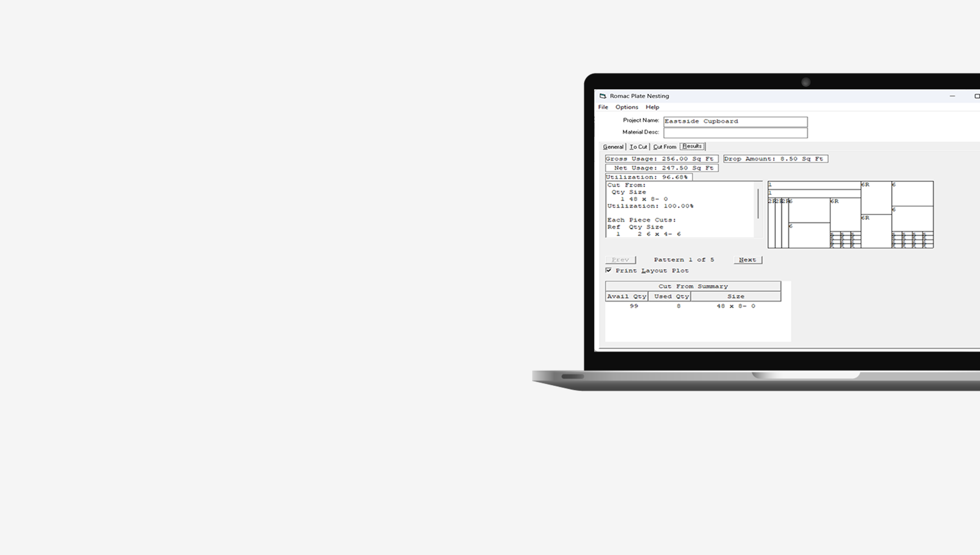The height and width of the screenshot is (555, 980).
Task: Switch to the To Cut tab
Action: pyautogui.click(x=638, y=147)
